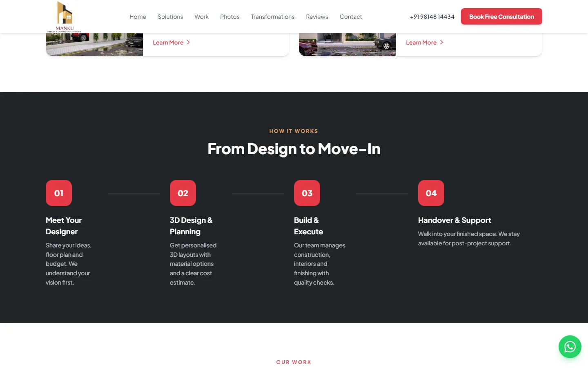The width and height of the screenshot is (588, 368).
Task: Open the Solutions navigation item
Action: tap(170, 17)
